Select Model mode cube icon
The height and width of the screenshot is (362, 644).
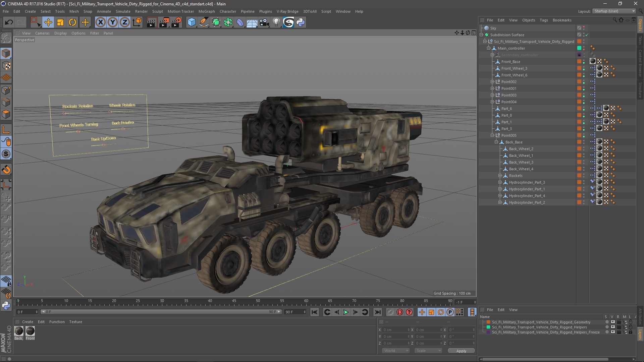click(x=6, y=53)
